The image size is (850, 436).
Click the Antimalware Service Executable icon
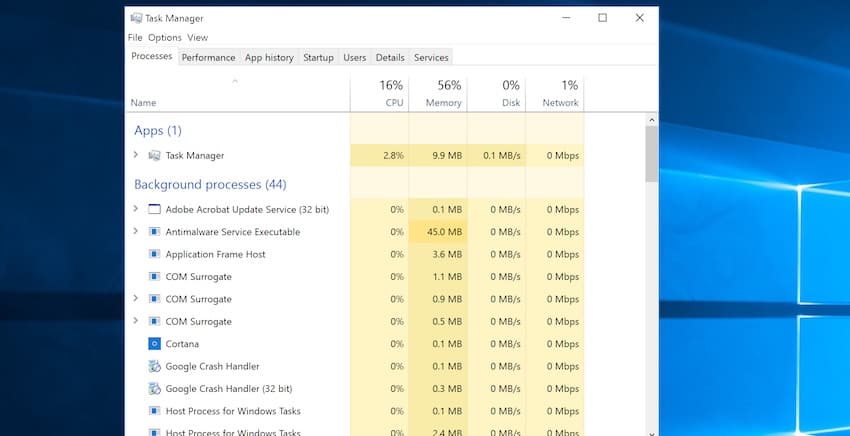(154, 232)
